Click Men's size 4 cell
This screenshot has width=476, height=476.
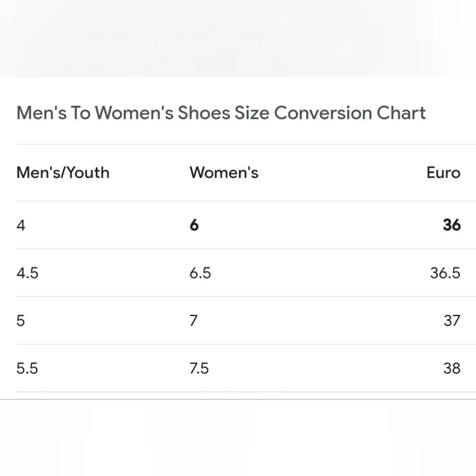coord(21,225)
